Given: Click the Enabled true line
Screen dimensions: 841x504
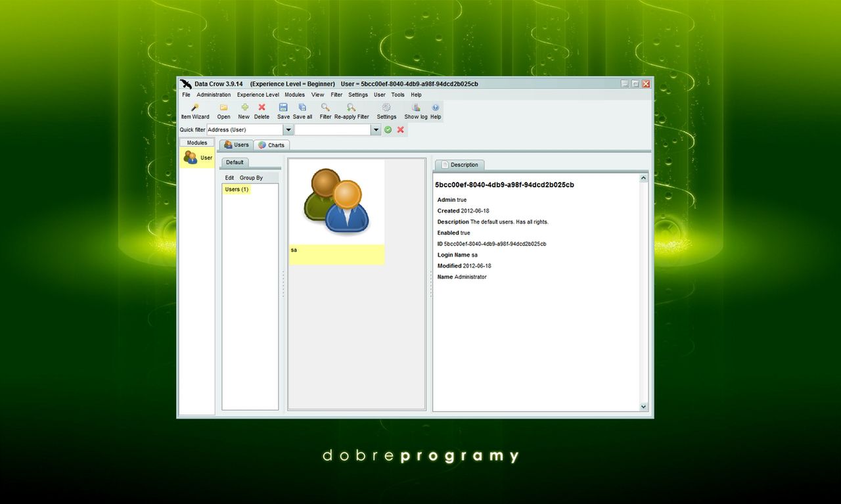Looking at the screenshot, I should click(454, 233).
